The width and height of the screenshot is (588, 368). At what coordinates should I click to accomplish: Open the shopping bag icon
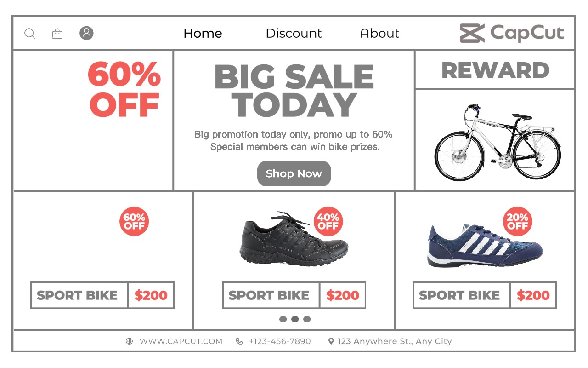57,33
